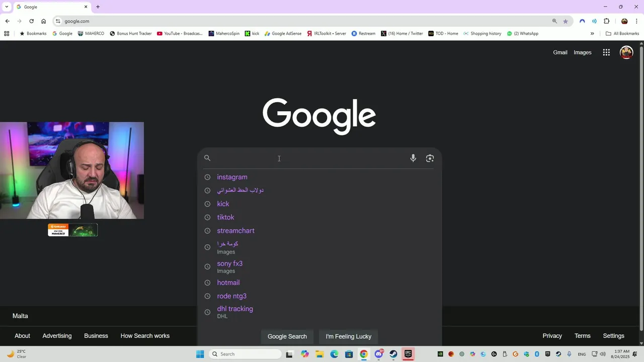This screenshot has width=644, height=362.
Task: Open Task View on the taskbar
Action: tap(289, 354)
